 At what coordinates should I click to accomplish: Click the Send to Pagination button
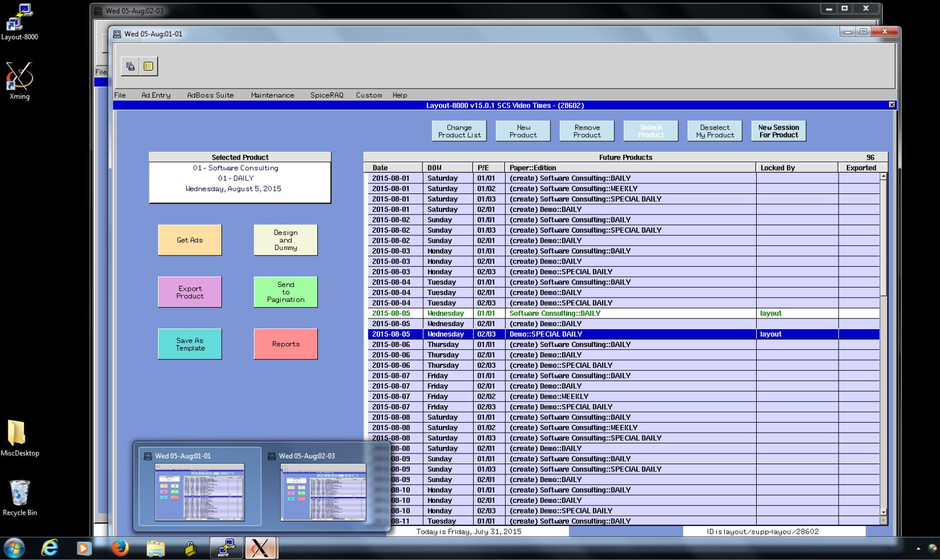click(285, 292)
